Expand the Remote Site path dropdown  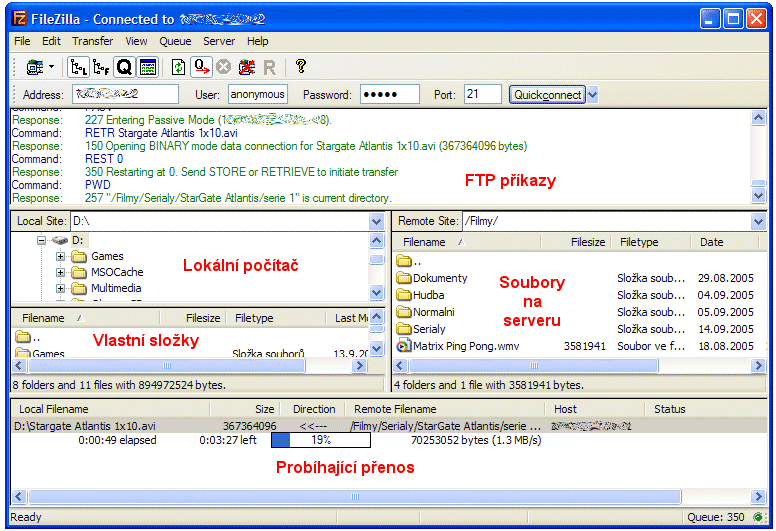758,221
